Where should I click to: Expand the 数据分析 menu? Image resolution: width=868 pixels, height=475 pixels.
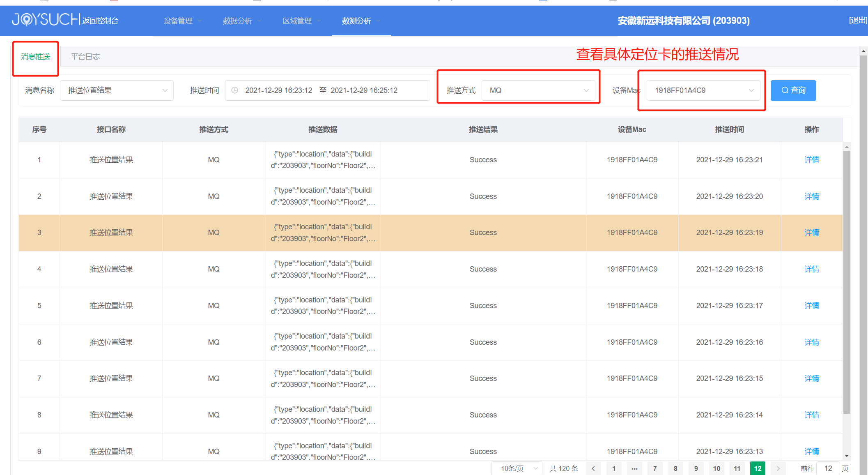pos(242,21)
